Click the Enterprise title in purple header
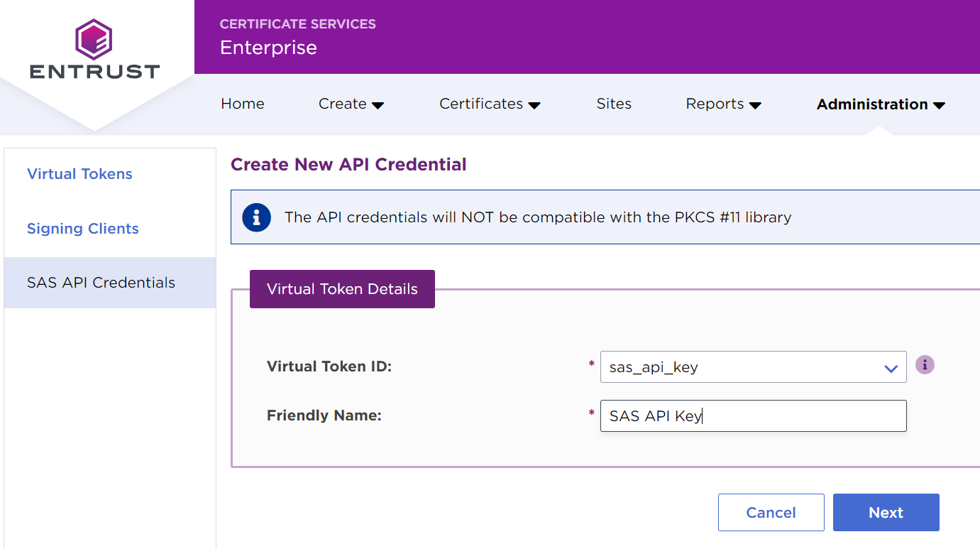Viewport: 980px width, 549px height. (268, 48)
